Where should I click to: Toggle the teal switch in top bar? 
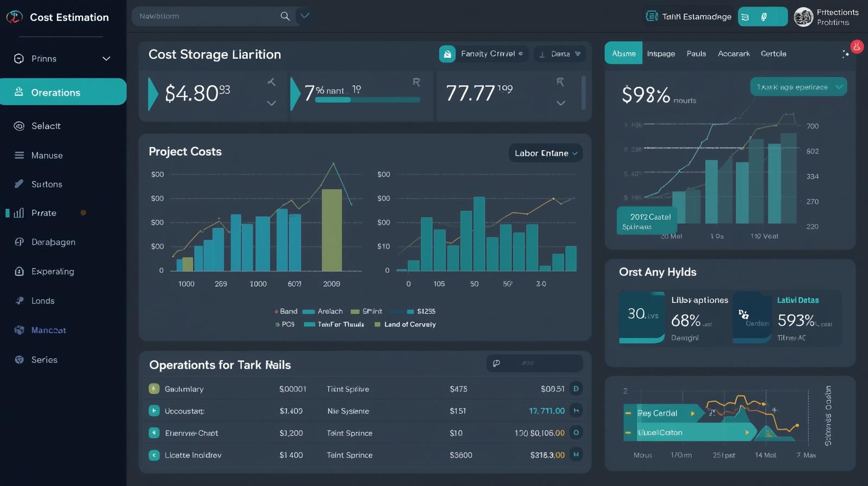click(762, 17)
